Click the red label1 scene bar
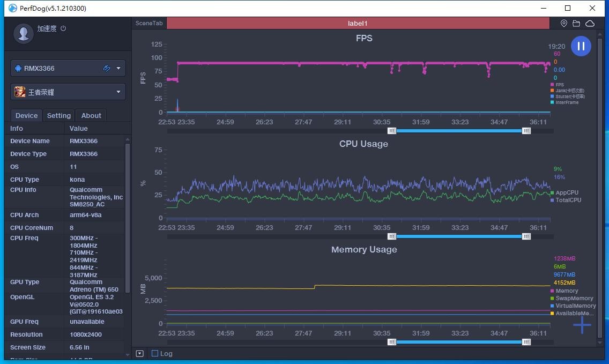This screenshot has width=609, height=364. tap(358, 24)
